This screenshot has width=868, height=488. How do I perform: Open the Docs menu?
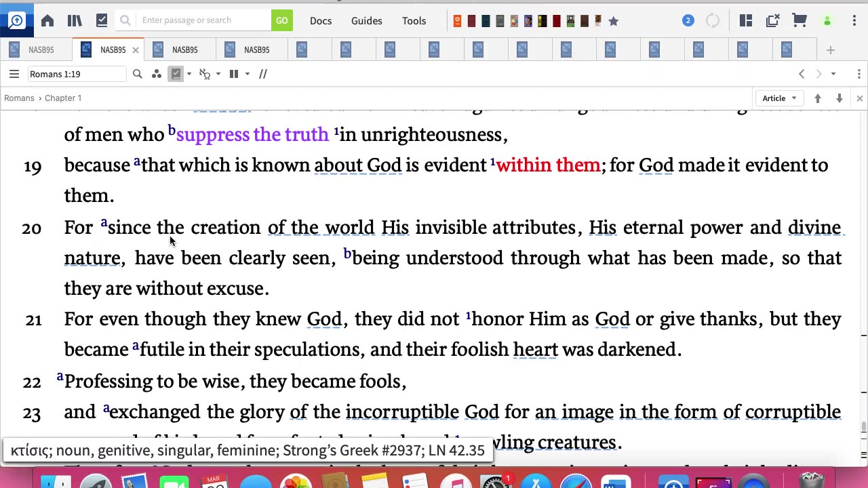[x=321, y=20]
